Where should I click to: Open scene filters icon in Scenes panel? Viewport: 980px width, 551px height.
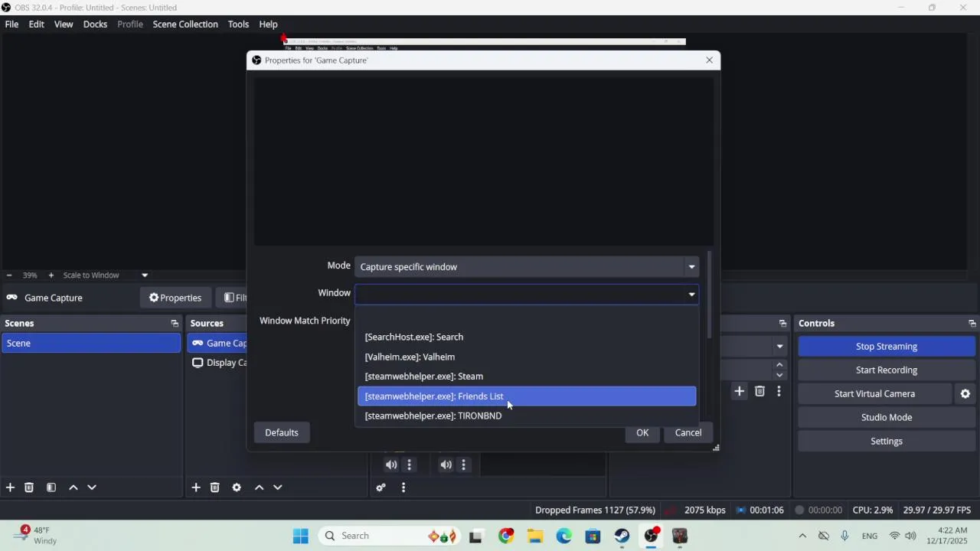tap(51, 487)
